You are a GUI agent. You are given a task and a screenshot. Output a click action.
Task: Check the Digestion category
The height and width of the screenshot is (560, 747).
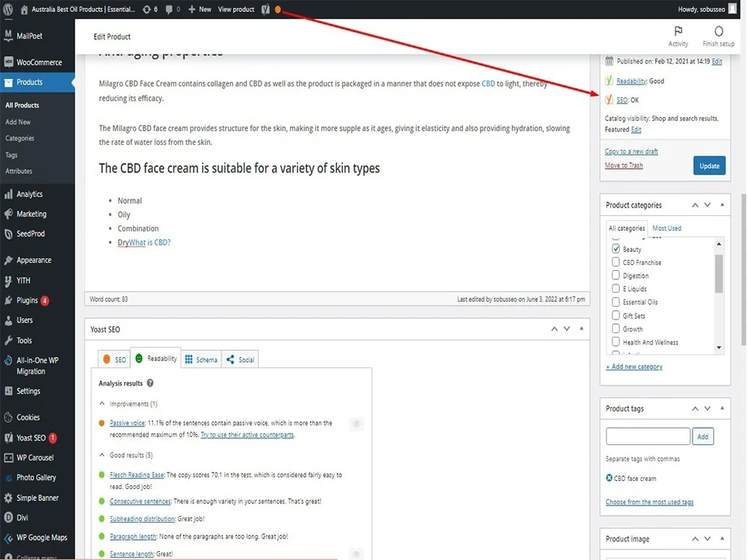pyautogui.click(x=616, y=276)
